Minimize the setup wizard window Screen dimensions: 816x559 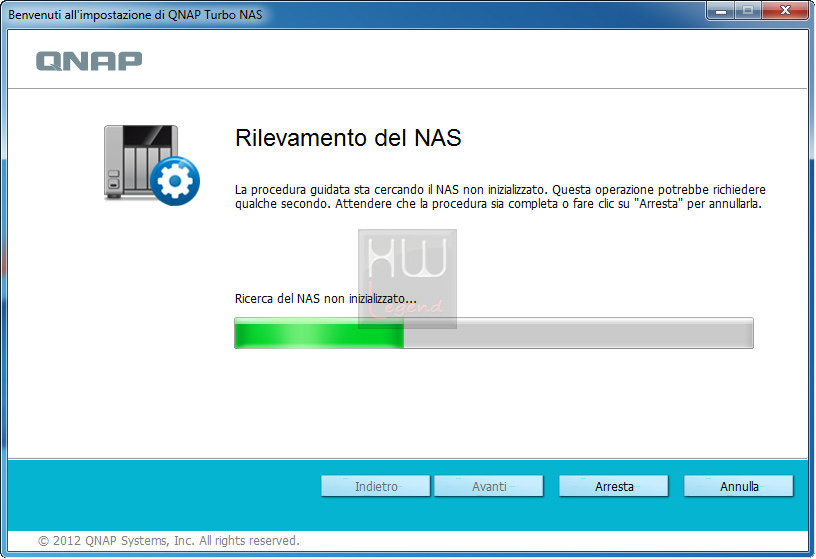coord(720,10)
